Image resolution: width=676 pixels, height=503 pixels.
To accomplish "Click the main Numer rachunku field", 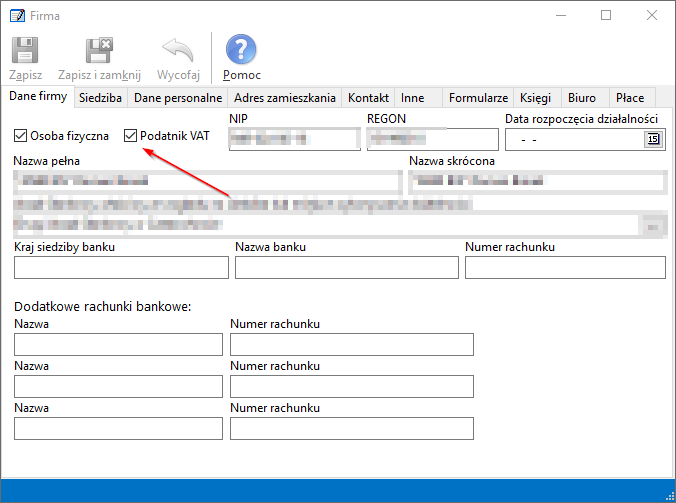I will point(564,267).
